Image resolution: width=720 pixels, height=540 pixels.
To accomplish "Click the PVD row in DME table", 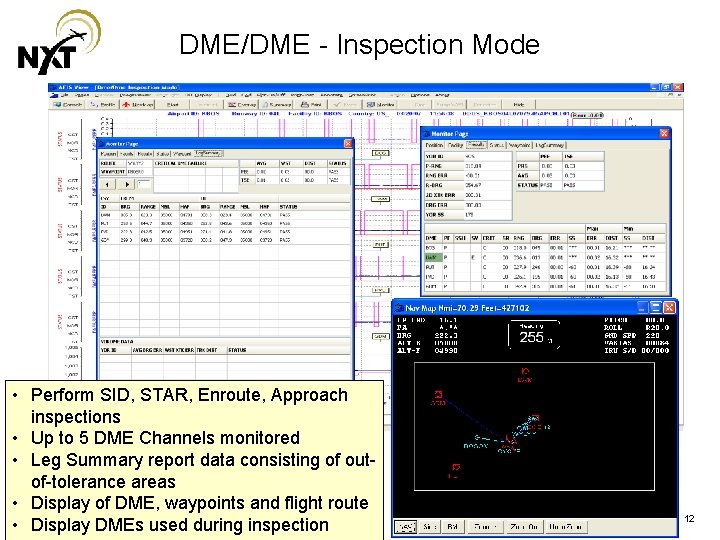I will tap(545, 277).
